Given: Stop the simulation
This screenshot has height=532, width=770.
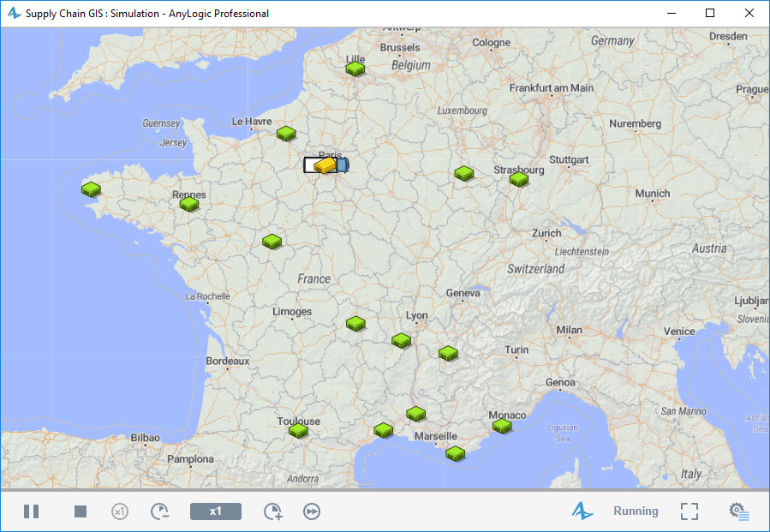Looking at the screenshot, I should click(80, 511).
